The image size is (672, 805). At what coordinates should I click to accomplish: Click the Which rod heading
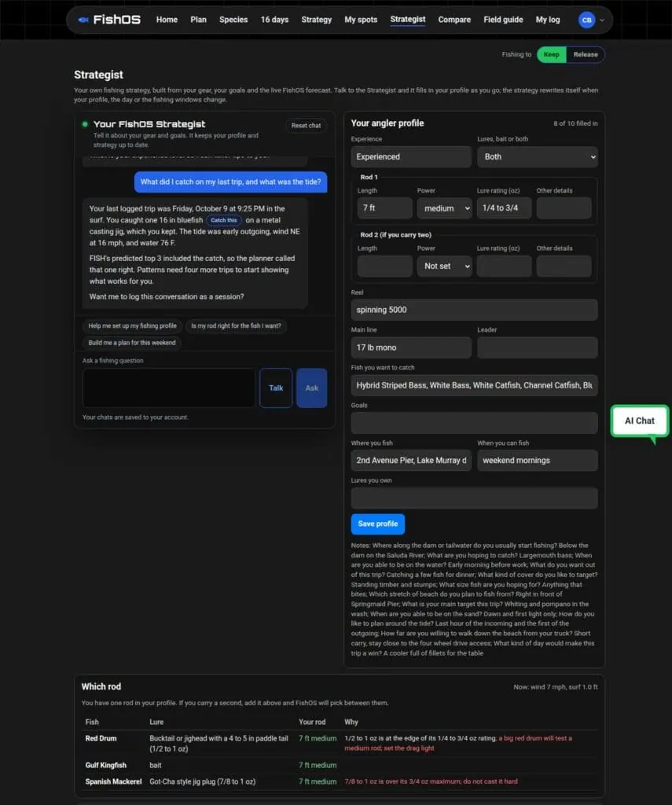[x=101, y=687]
